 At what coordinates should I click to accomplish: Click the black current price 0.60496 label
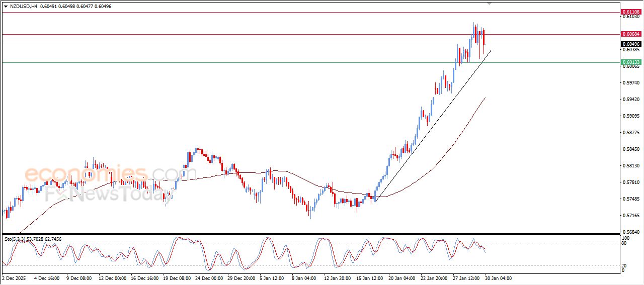pos(630,44)
